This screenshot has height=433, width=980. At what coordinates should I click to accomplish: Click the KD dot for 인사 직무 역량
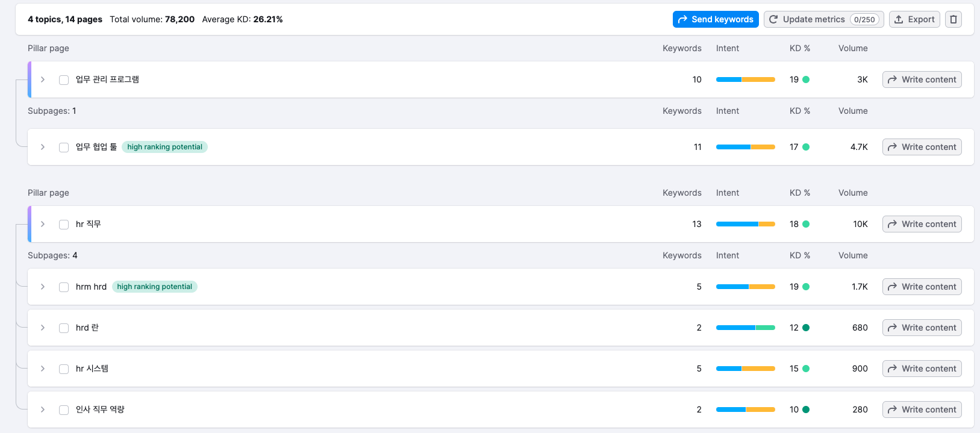806,410
